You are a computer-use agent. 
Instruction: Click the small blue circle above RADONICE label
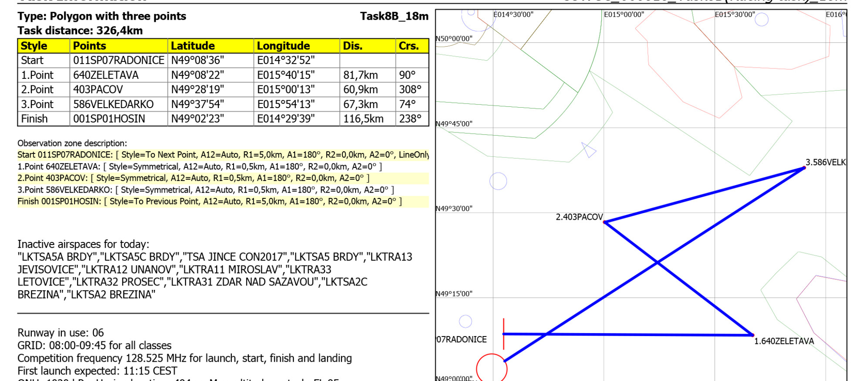[x=465, y=321]
